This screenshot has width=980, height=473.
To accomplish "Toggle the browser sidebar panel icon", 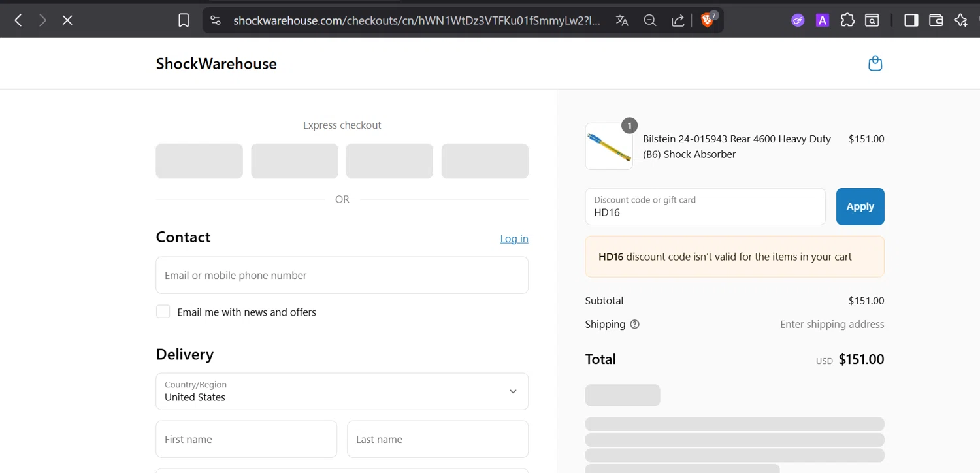I will coord(911,20).
